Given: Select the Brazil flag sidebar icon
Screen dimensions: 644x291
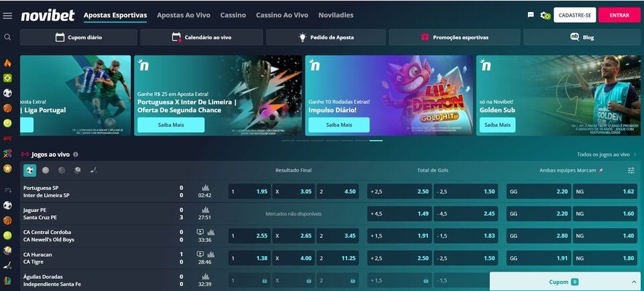Looking at the screenshot, I should pos(7,78).
